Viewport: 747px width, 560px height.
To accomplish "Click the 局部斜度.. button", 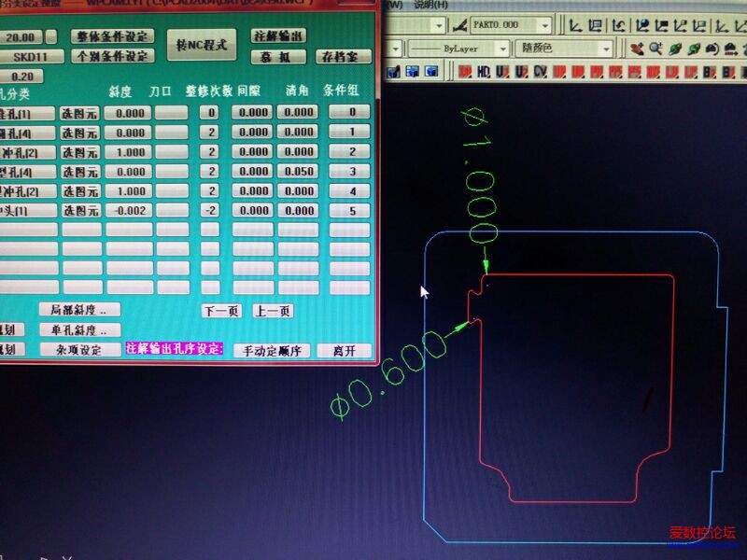I will pyautogui.click(x=79, y=310).
